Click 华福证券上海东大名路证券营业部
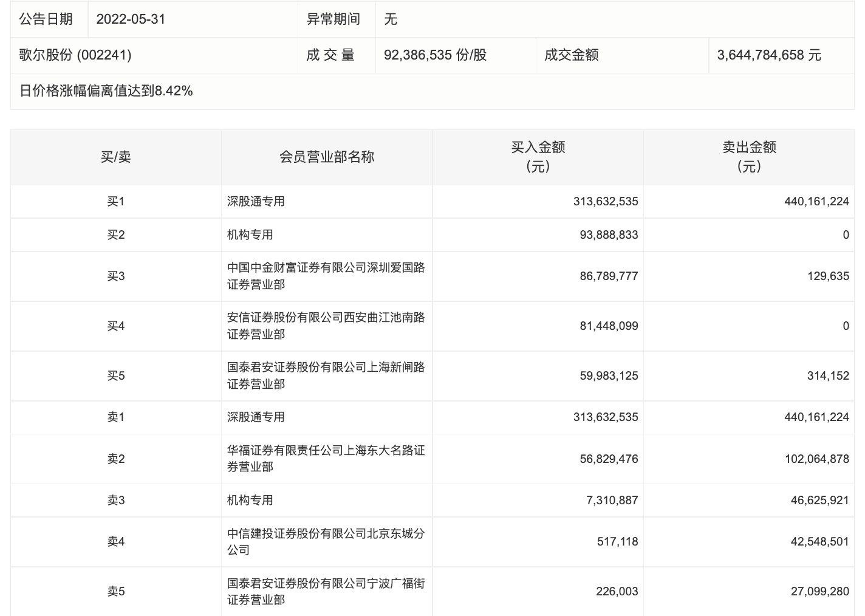 [326, 459]
